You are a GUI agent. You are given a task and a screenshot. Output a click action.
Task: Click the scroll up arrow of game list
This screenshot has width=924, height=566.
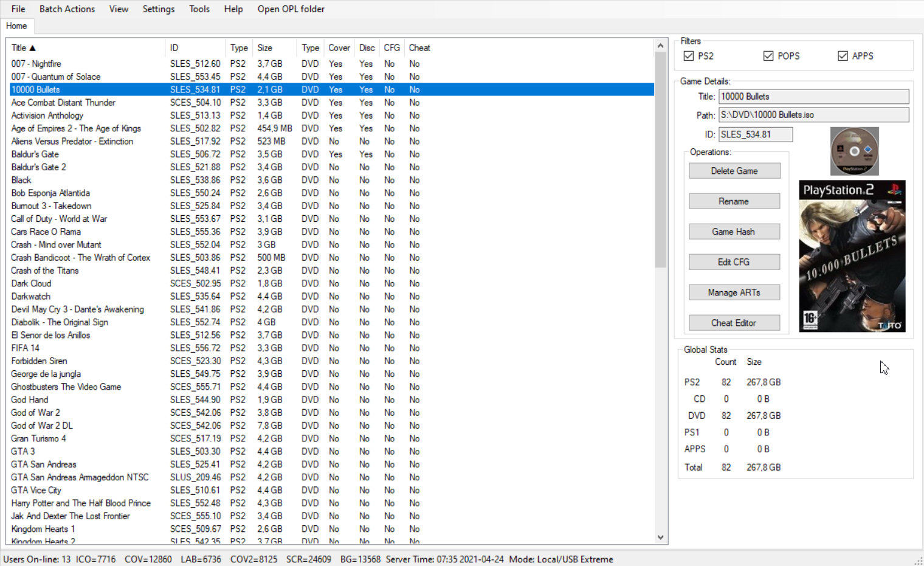[x=661, y=46]
